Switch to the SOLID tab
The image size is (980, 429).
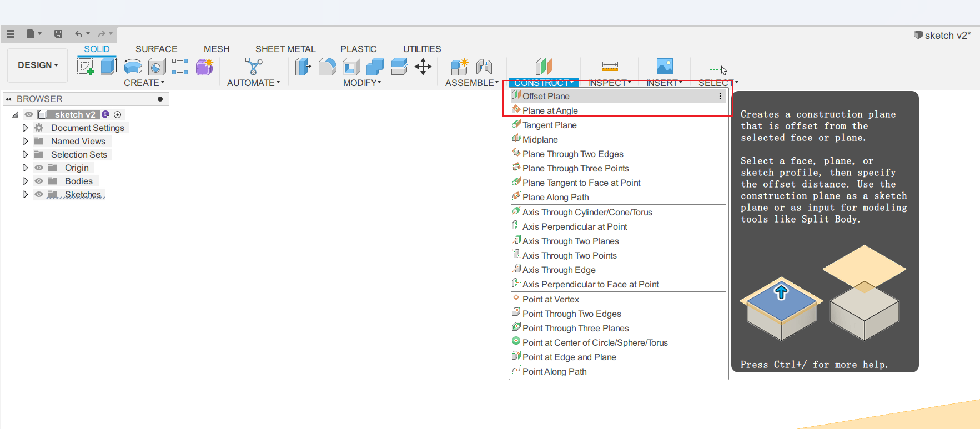(97, 49)
